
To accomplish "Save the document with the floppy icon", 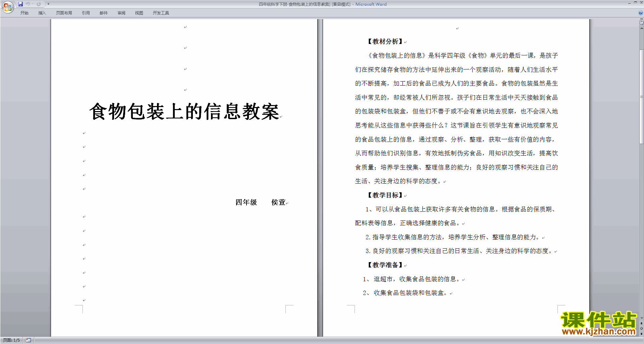I will point(20,4).
